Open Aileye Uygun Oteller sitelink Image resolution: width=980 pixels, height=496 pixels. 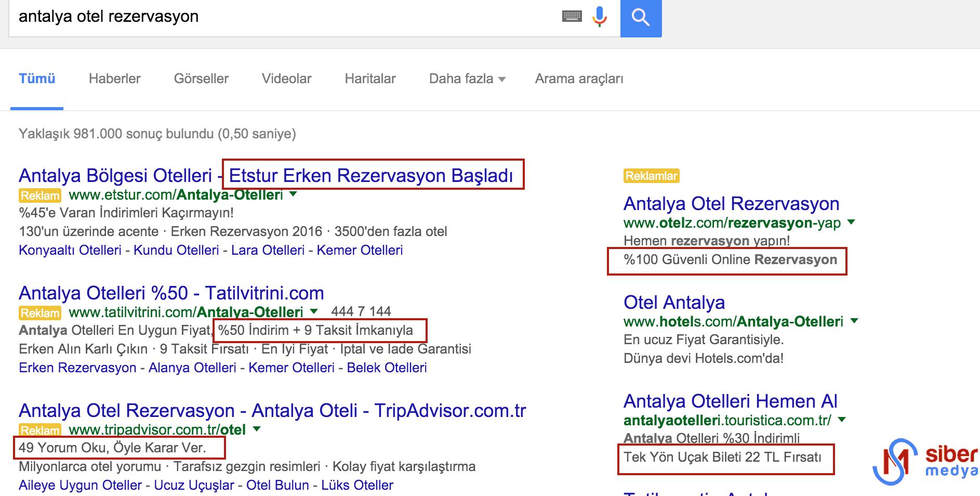[x=80, y=485]
